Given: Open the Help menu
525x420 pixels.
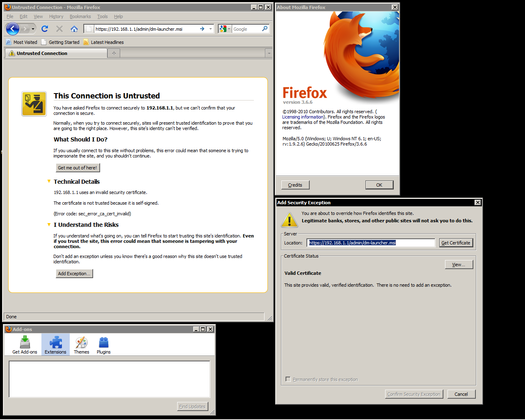Looking at the screenshot, I should pyautogui.click(x=119, y=16).
